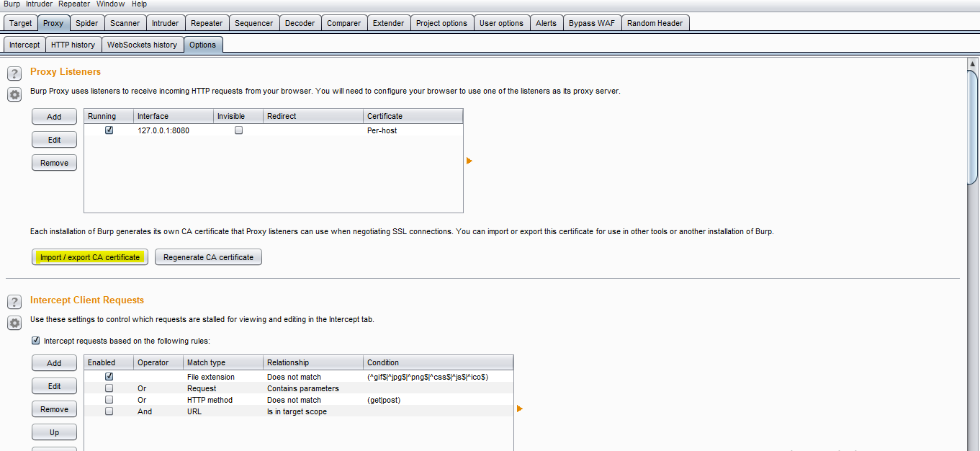Viewport: 980px width, 451px height.
Task: Open help for Intercept Client Requests
Action: pyautogui.click(x=14, y=302)
